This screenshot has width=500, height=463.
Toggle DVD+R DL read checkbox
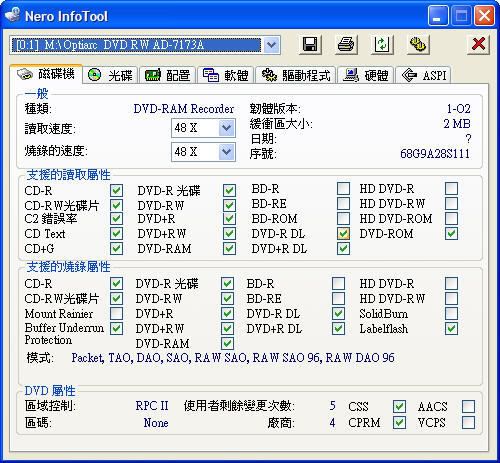pyautogui.click(x=343, y=249)
